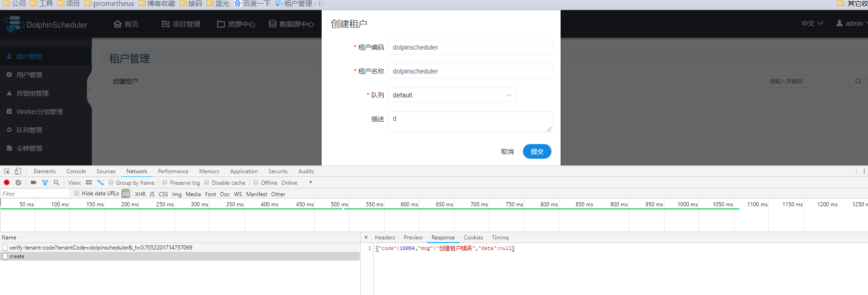Screen dimensions: 868x295
Task: Open the Preview detail tab
Action: click(413, 238)
